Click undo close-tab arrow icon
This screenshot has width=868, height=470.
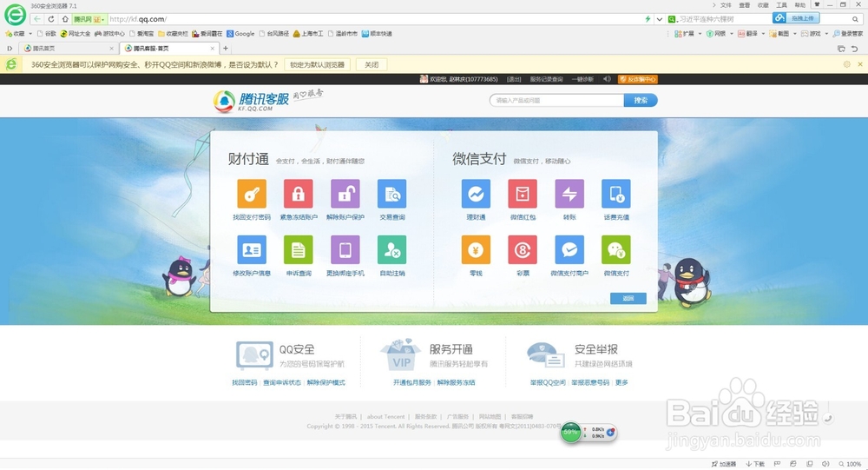pos(854,49)
